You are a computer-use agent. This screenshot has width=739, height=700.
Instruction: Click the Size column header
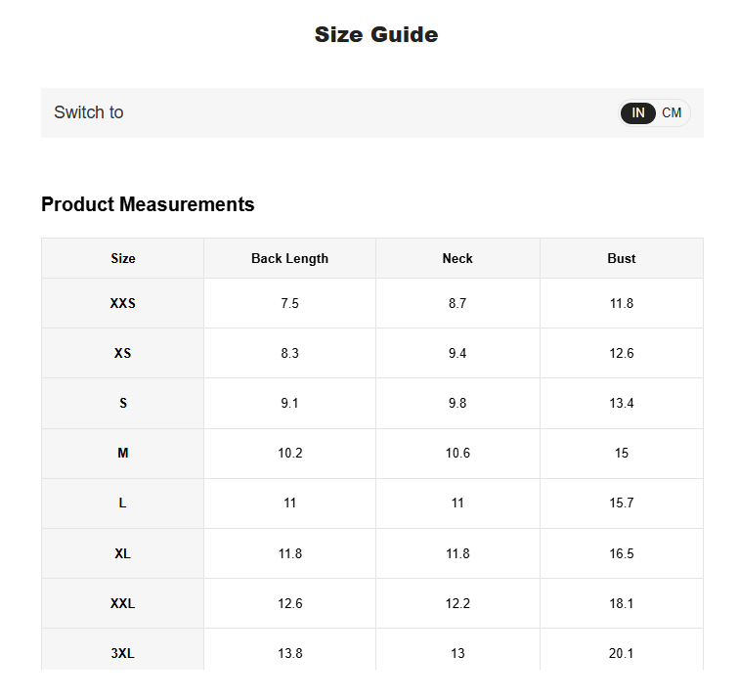click(x=123, y=258)
